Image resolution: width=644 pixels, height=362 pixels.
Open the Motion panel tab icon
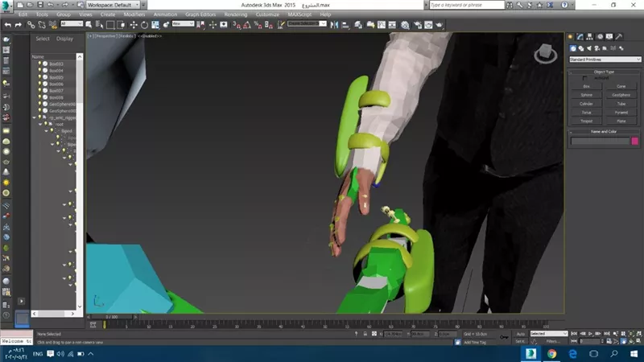point(600,36)
